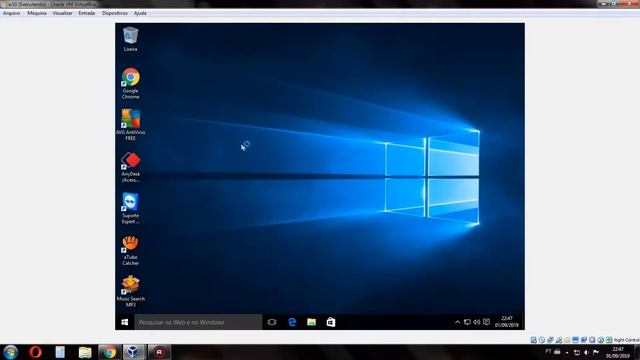This screenshot has width=640, height=360.
Task: Select the AnyDesk desktop shortcut
Action: [x=131, y=167]
